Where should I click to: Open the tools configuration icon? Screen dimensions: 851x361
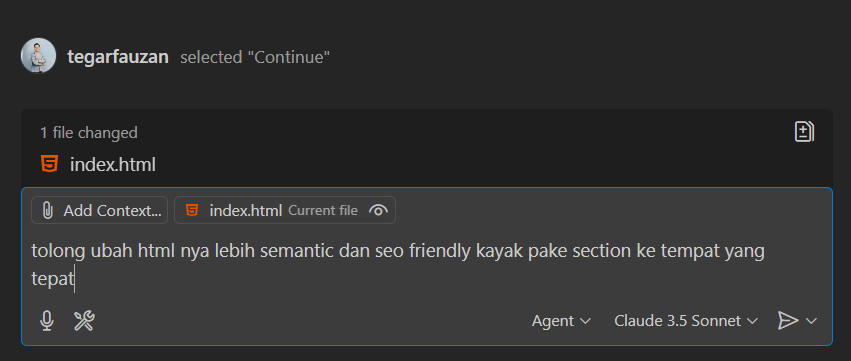84,321
